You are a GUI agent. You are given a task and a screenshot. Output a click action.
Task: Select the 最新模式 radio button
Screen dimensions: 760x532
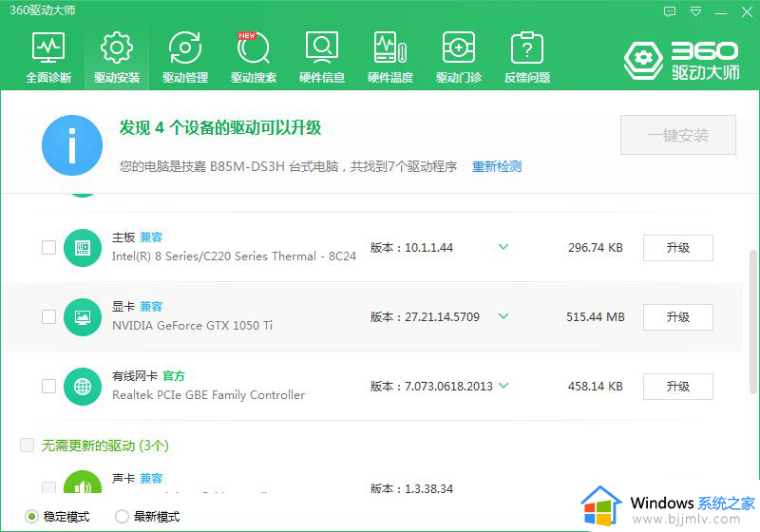[x=122, y=517]
